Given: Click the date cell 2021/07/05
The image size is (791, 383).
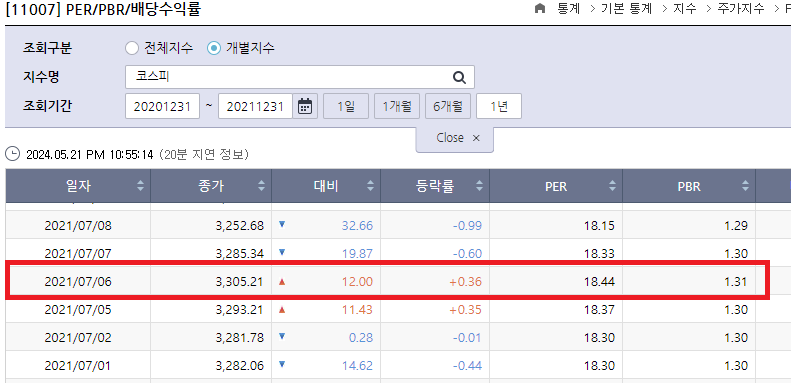Looking at the screenshot, I should [x=78, y=309].
